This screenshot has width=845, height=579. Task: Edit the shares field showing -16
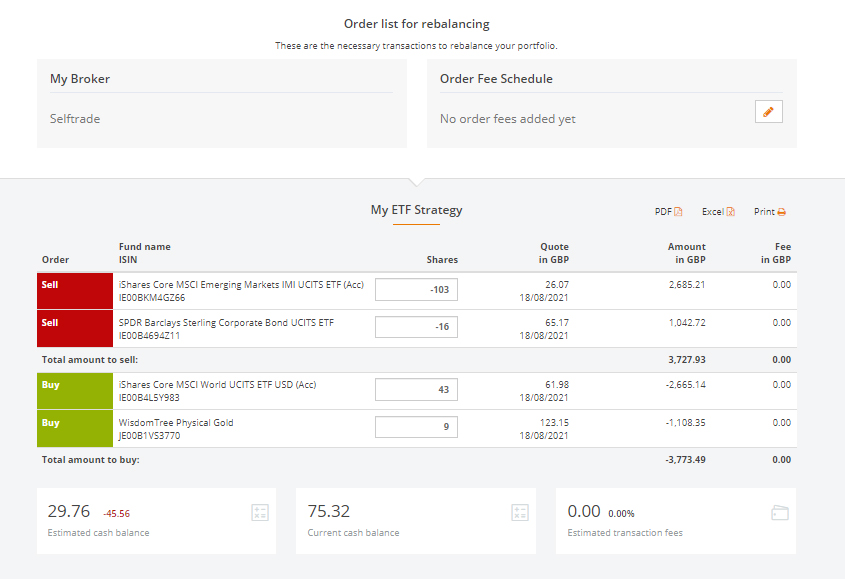point(416,327)
